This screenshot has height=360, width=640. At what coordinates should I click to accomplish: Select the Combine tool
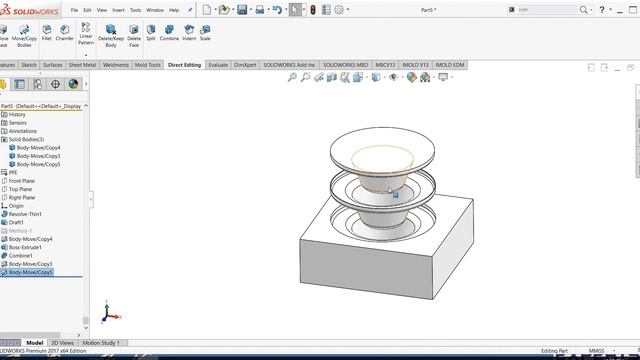point(169,33)
